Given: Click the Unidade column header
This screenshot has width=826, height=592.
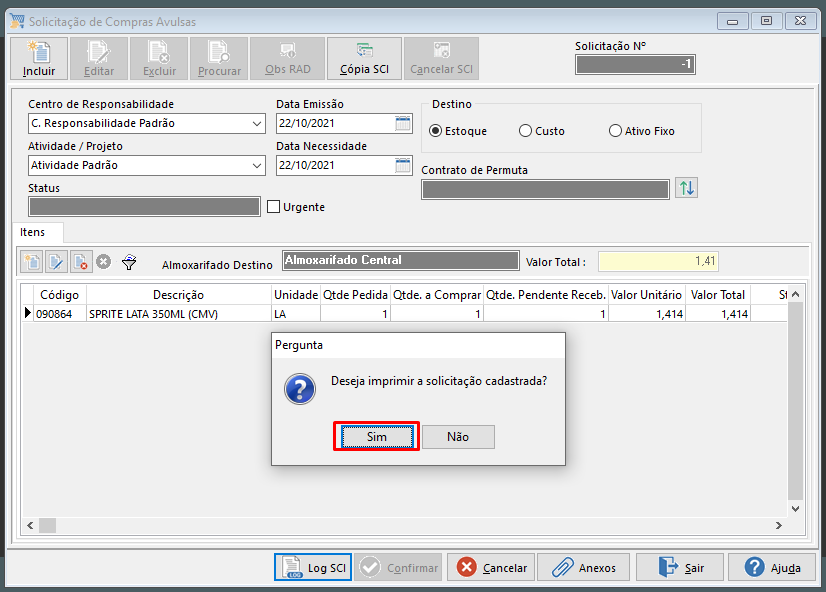Looking at the screenshot, I should tap(296, 295).
